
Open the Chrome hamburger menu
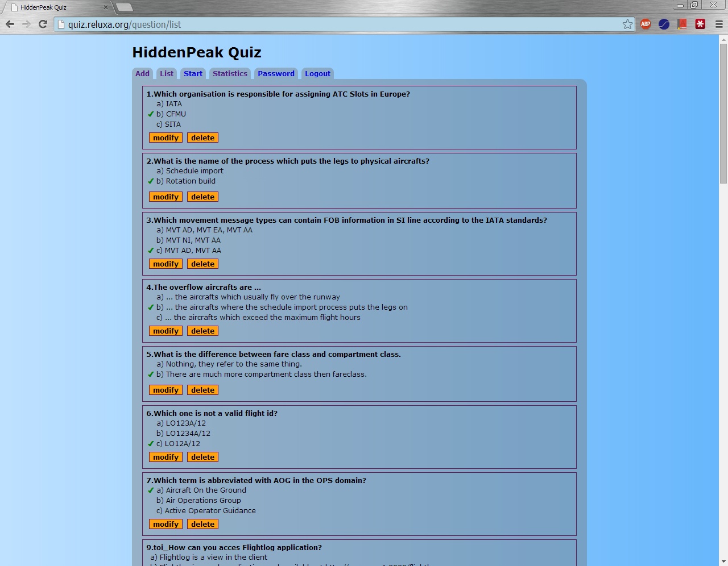click(x=719, y=24)
